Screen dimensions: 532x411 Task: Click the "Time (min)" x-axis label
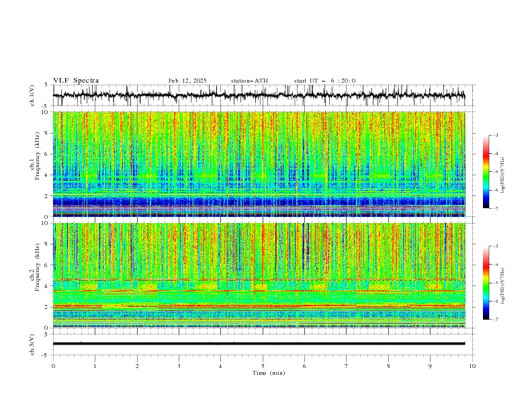coord(269,373)
